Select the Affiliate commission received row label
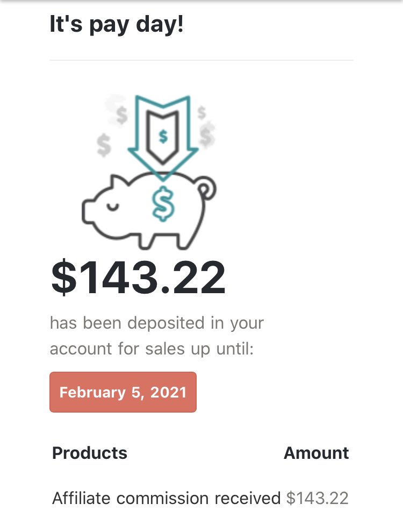 coord(167,498)
